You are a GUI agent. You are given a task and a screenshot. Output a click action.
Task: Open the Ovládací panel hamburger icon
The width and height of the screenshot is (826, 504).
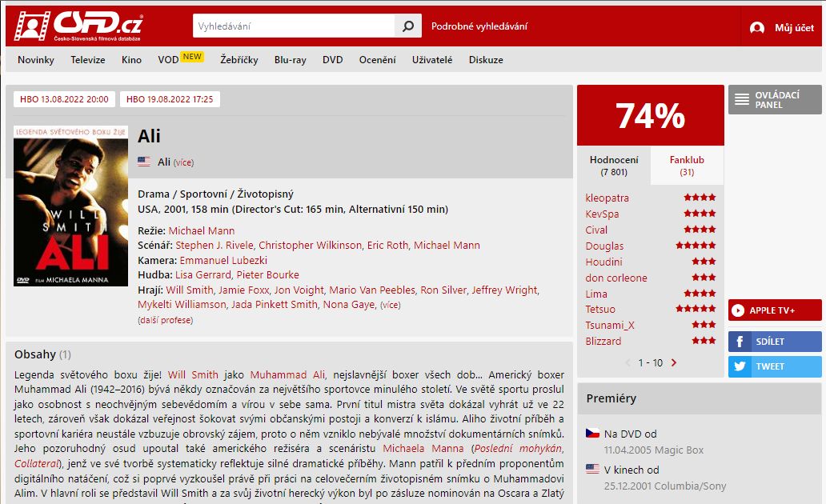pyautogui.click(x=742, y=99)
